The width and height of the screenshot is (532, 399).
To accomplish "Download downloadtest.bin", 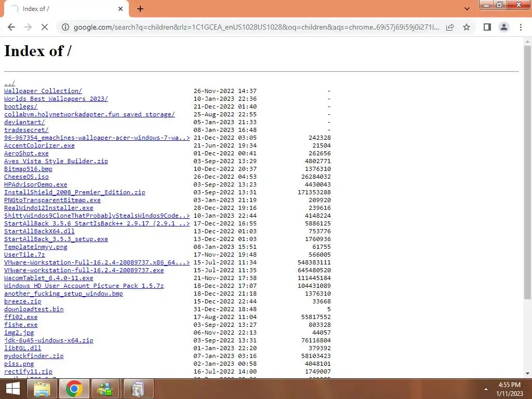I will (34, 310).
